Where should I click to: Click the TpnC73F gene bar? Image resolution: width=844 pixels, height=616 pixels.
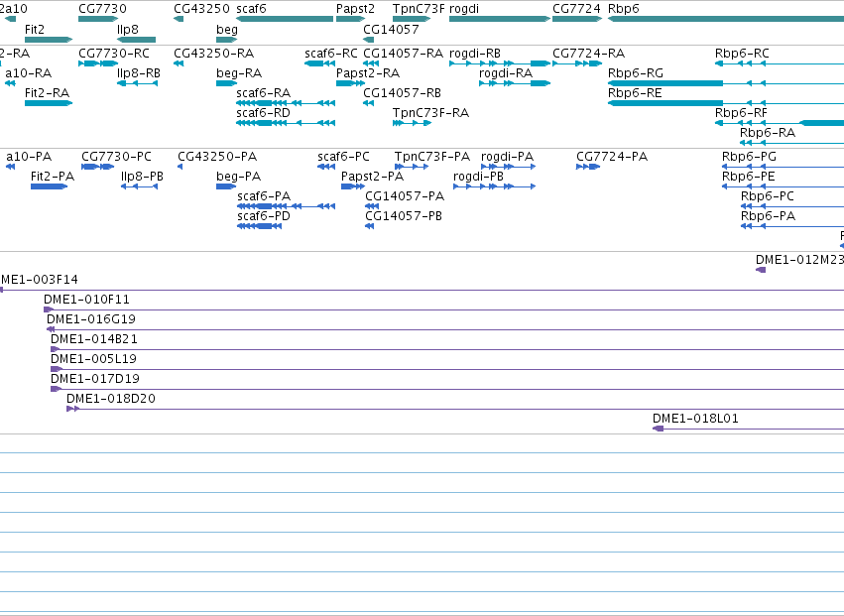tap(412, 19)
